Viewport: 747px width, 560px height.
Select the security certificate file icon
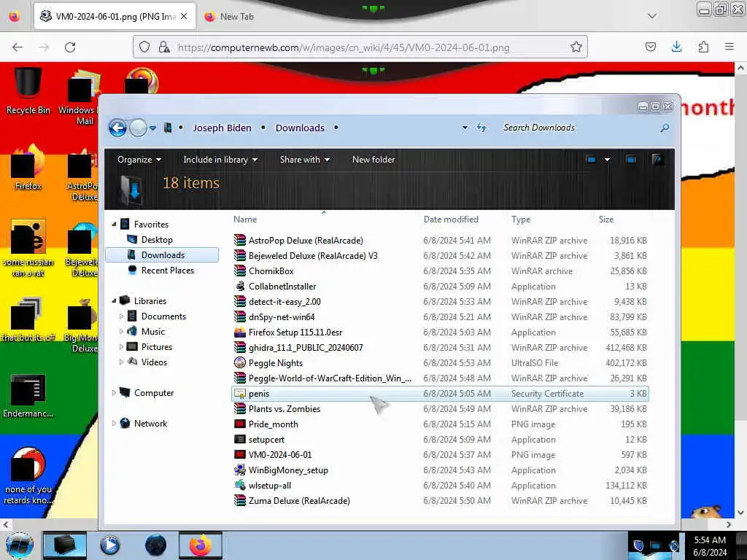point(240,393)
